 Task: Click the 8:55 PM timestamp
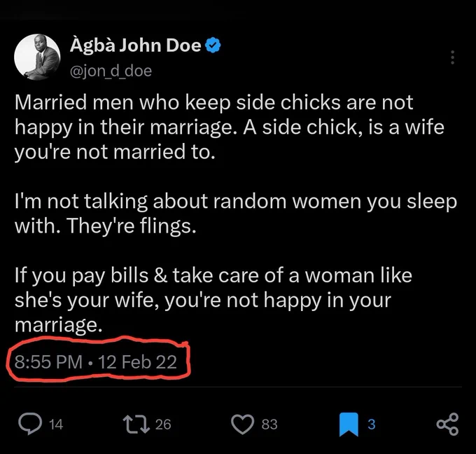click(48, 362)
